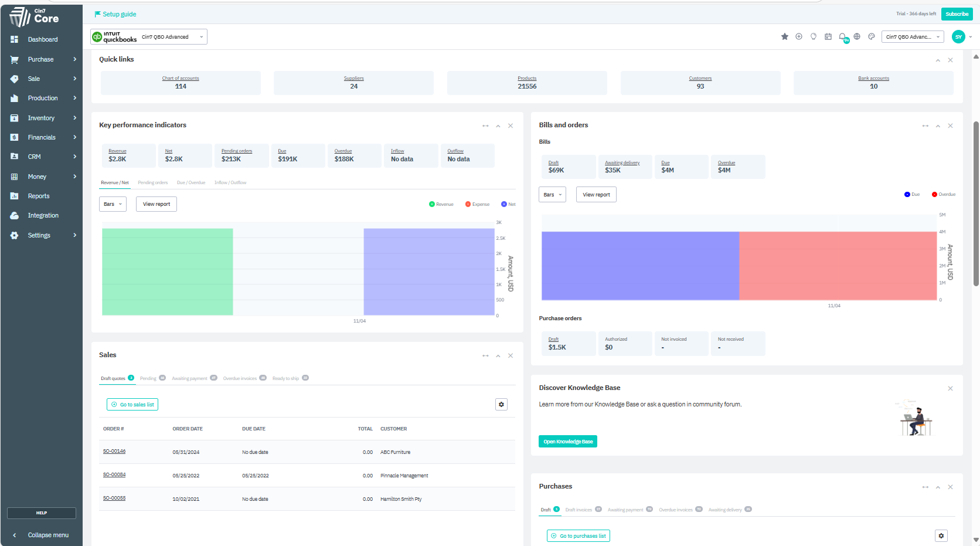The width and height of the screenshot is (980, 546).
Task: Click the green Revenue bar in chart
Action: click(x=168, y=272)
